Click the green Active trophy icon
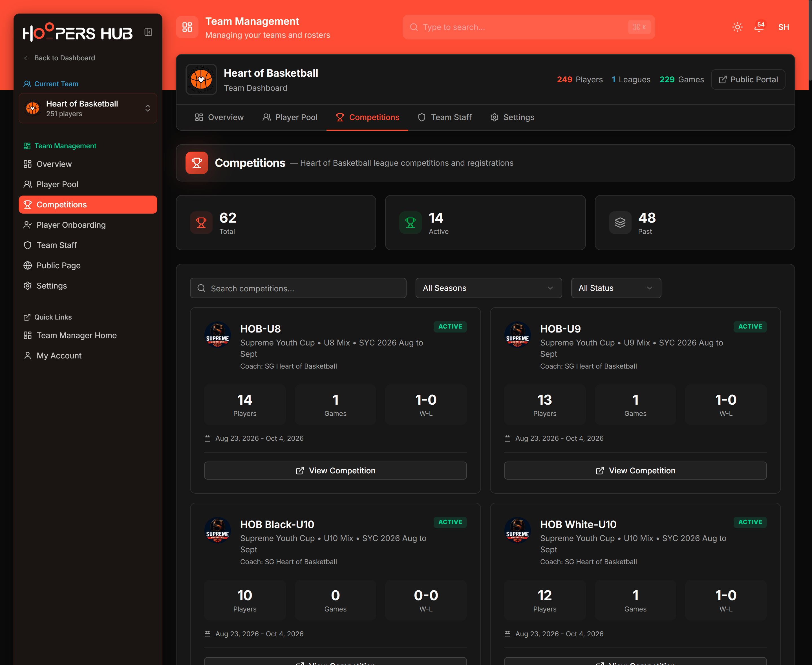Viewport: 812px width, 665px height. pyautogui.click(x=411, y=223)
